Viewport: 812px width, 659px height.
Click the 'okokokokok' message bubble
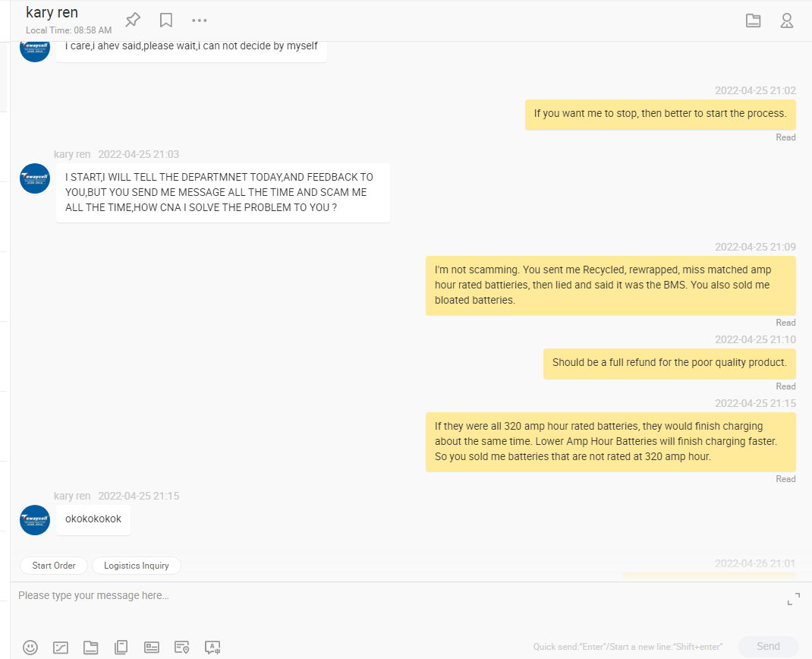pos(93,519)
